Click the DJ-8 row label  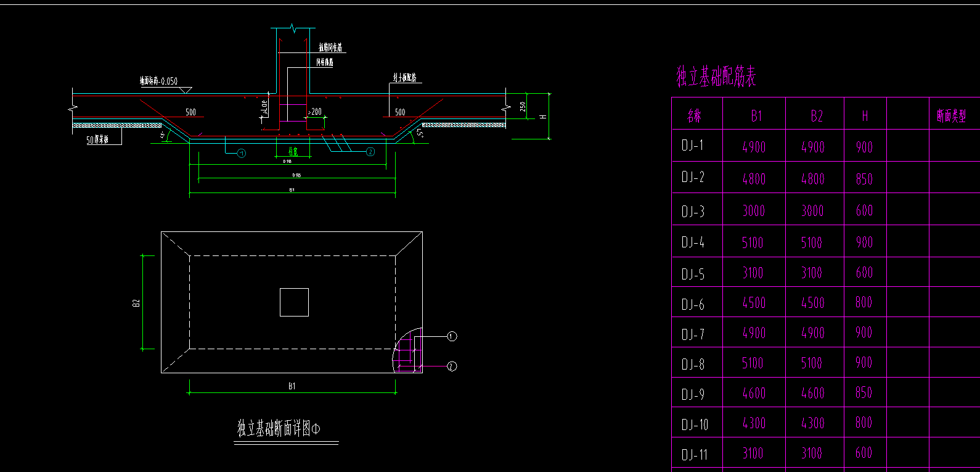tap(693, 365)
